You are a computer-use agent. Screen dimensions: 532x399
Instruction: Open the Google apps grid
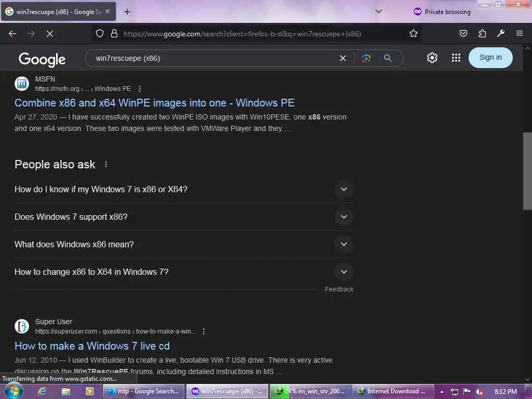pyautogui.click(x=456, y=58)
